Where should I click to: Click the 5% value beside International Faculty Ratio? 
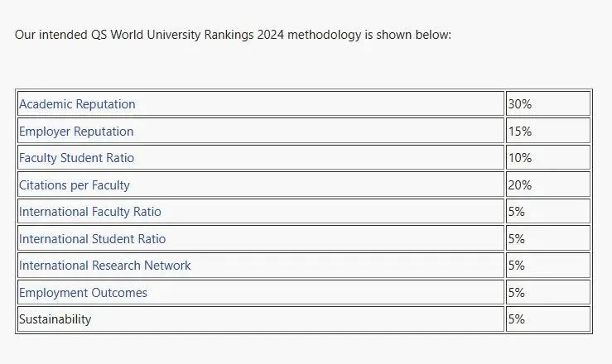[517, 212]
